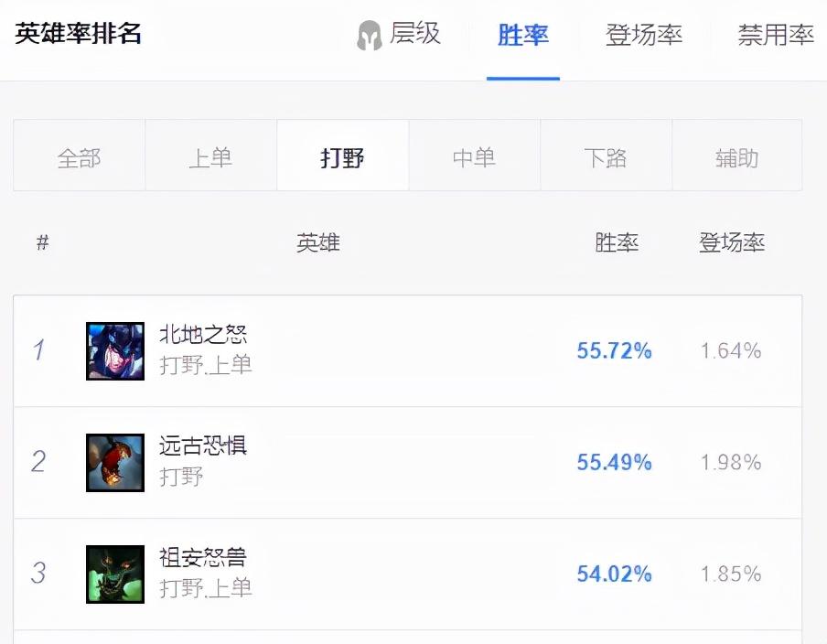Image resolution: width=827 pixels, height=644 pixels.
Task: Select the 全部 position filter
Action: pos(79,156)
